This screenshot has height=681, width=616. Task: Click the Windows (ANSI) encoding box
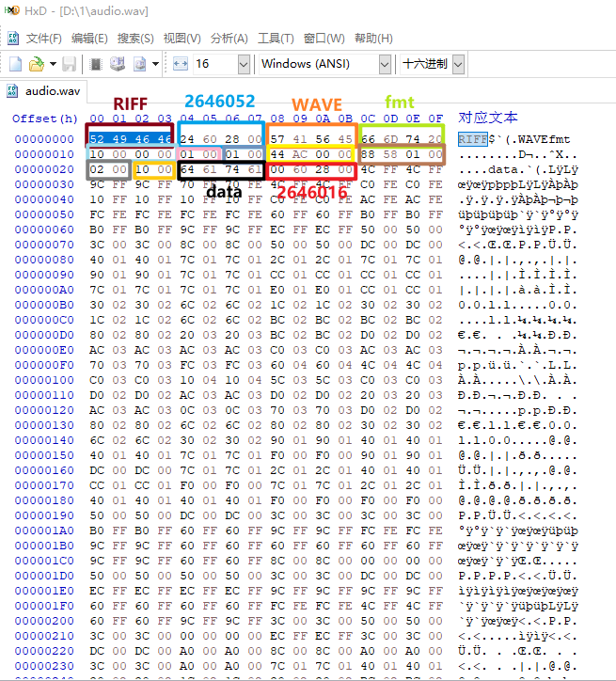click(x=319, y=64)
